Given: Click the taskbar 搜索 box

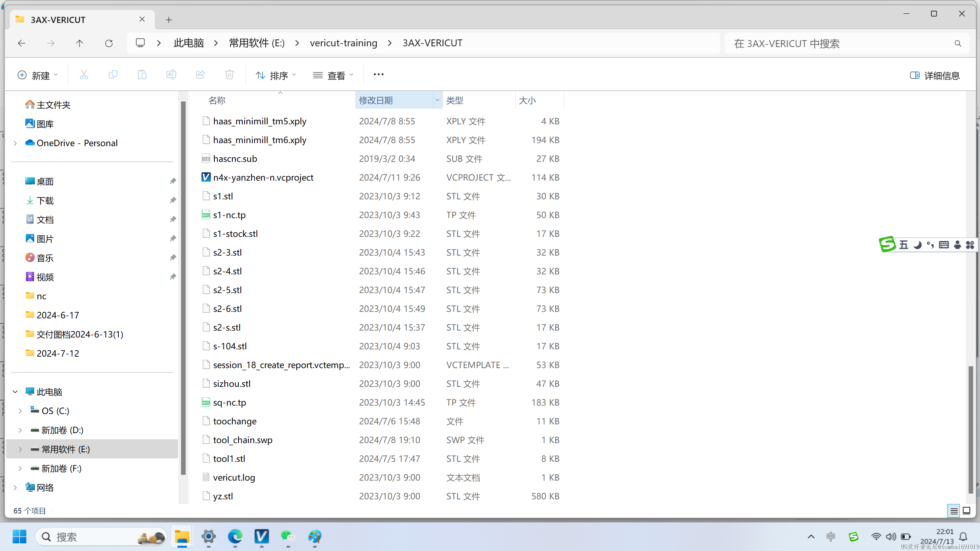Looking at the screenshot, I should point(101,536).
